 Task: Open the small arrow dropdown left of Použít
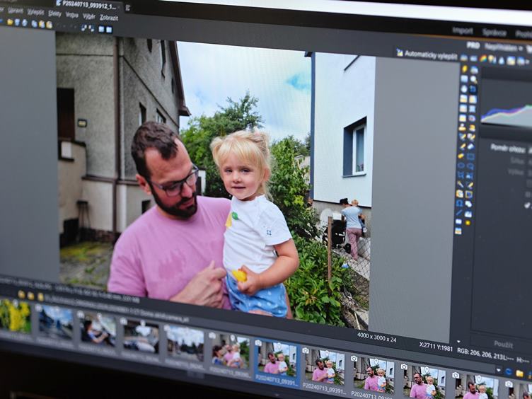pyautogui.click(x=458, y=341)
